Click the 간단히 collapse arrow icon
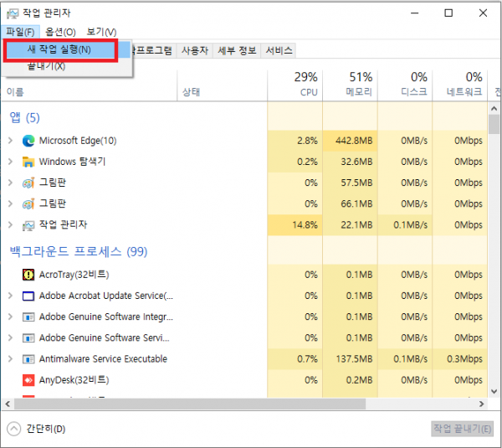502x448 pixels. [13, 429]
